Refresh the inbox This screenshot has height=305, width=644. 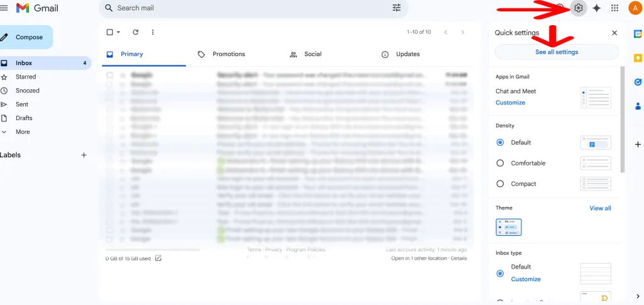pos(136,32)
